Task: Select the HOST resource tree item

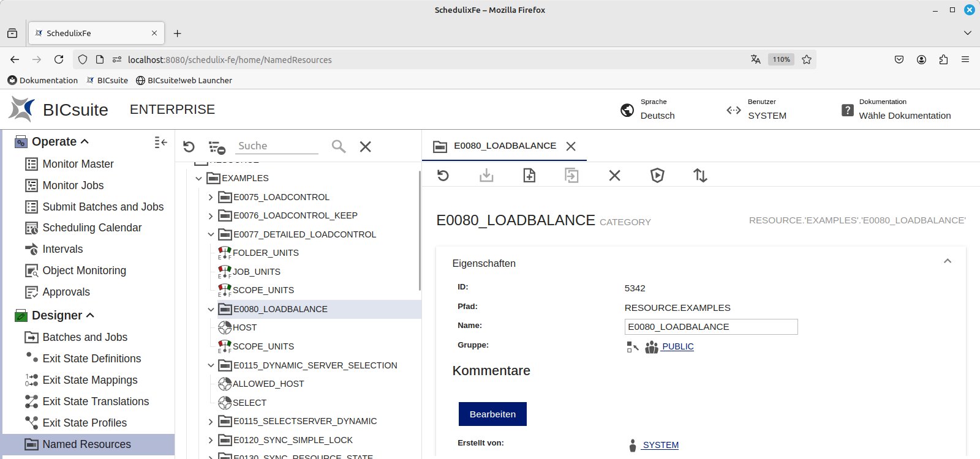Action: tap(244, 327)
